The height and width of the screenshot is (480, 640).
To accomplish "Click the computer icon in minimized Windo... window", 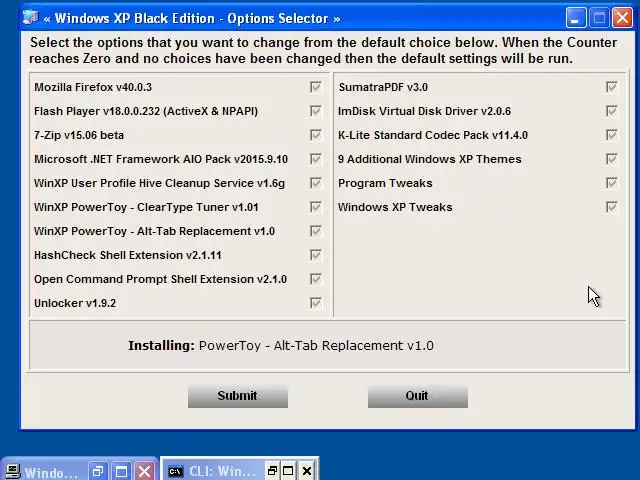I will point(12,472).
